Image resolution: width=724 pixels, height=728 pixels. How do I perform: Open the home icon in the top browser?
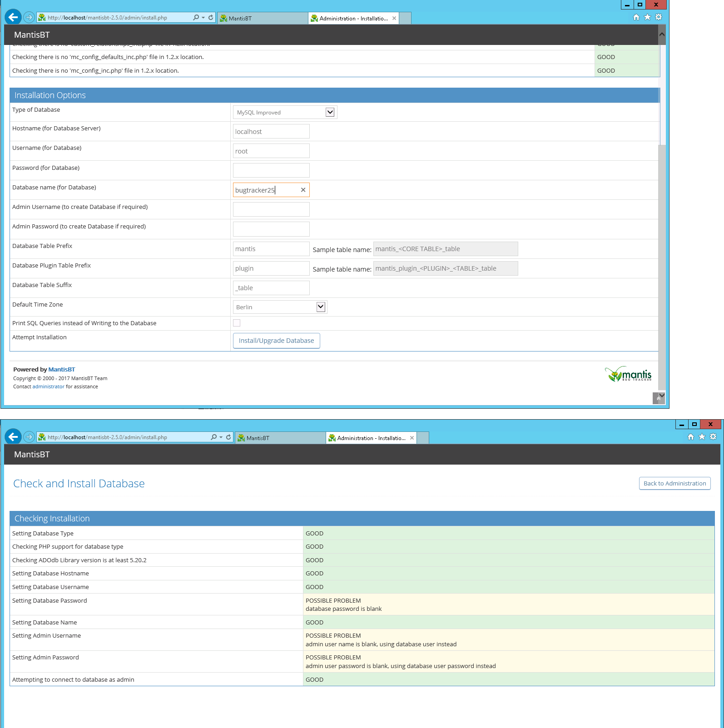pos(636,17)
